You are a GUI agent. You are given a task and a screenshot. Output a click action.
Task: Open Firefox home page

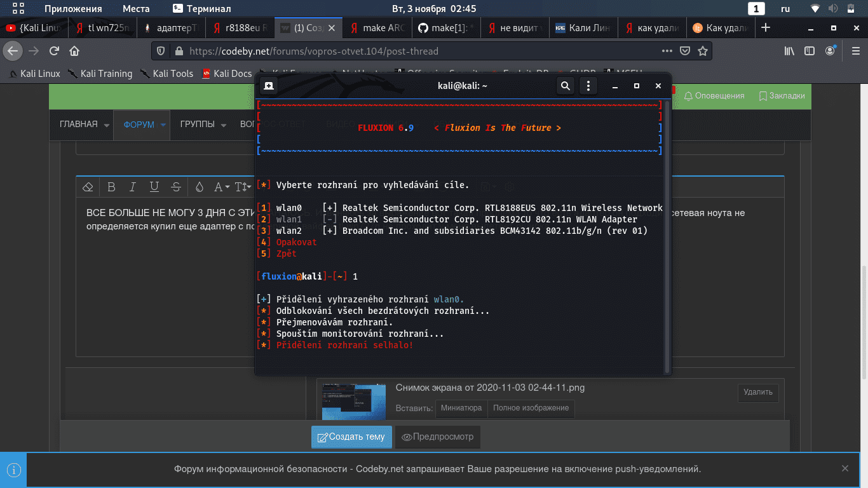point(74,51)
